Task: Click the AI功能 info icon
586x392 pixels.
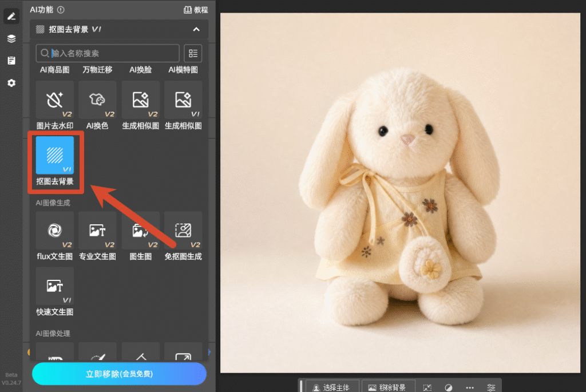Action: click(x=61, y=10)
